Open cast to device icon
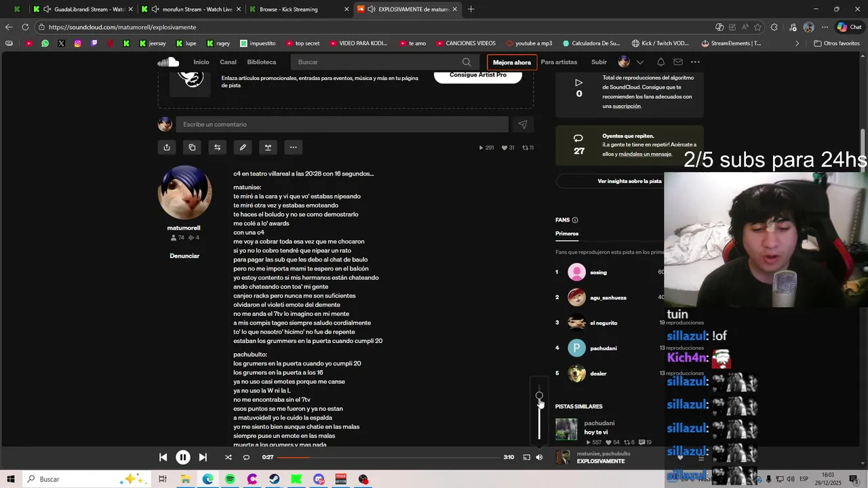 (526, 457)
